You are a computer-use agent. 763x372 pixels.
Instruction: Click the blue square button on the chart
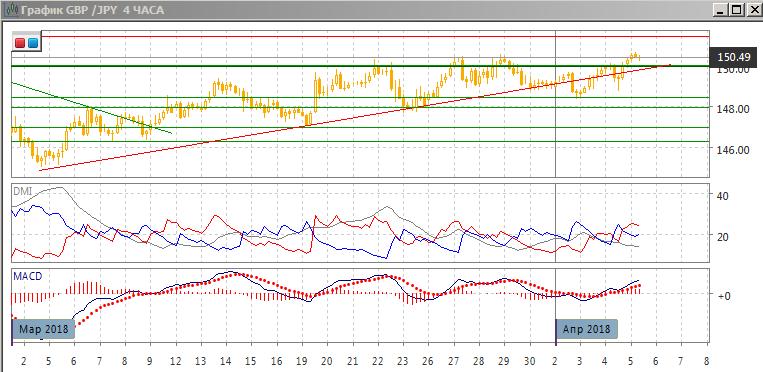33,43
